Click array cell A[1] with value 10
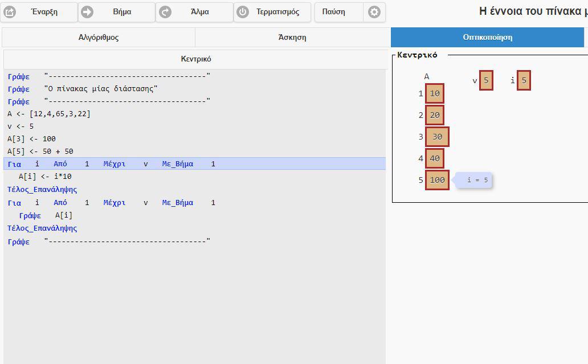The width and height of the screenshot is (588, 364). [x=435, y=93]
